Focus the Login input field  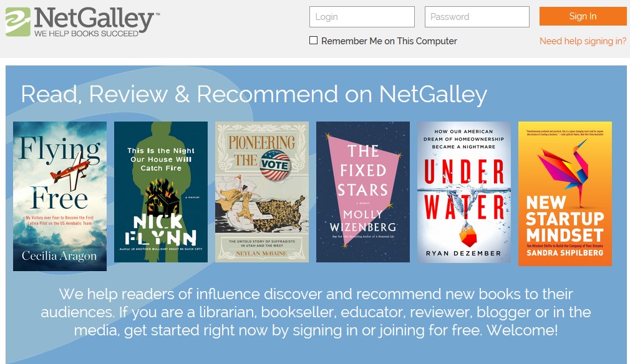click(362, 17)
